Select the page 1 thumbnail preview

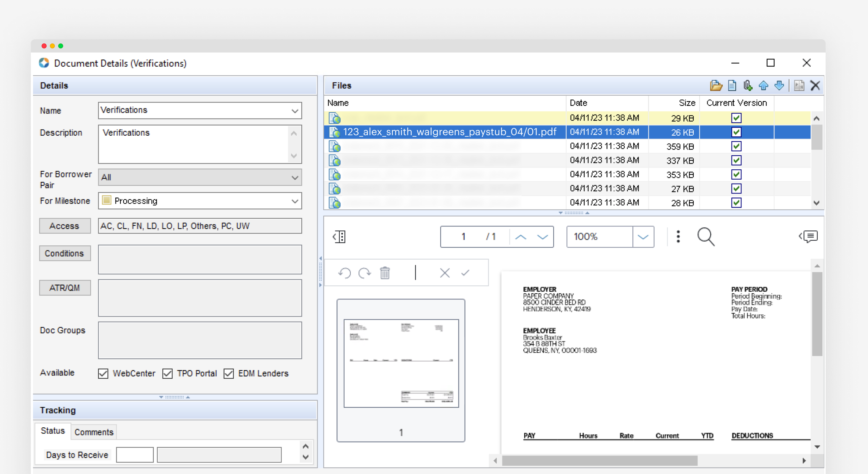click(x=401, y=364)
